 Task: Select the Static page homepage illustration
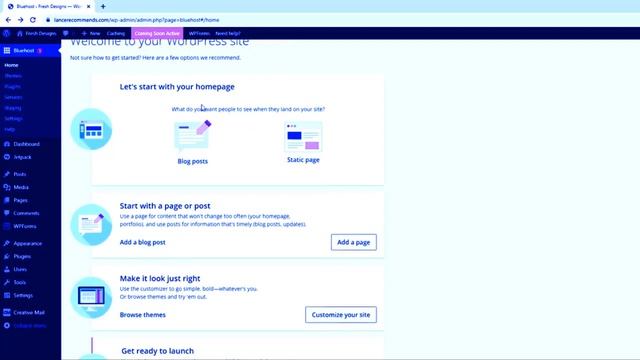(x=303, y=137)
